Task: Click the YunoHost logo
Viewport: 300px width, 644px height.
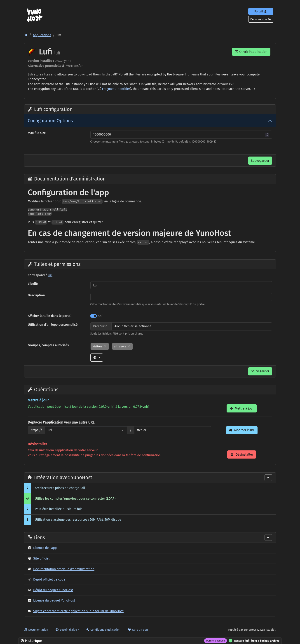Action: [x=35, y=15]
